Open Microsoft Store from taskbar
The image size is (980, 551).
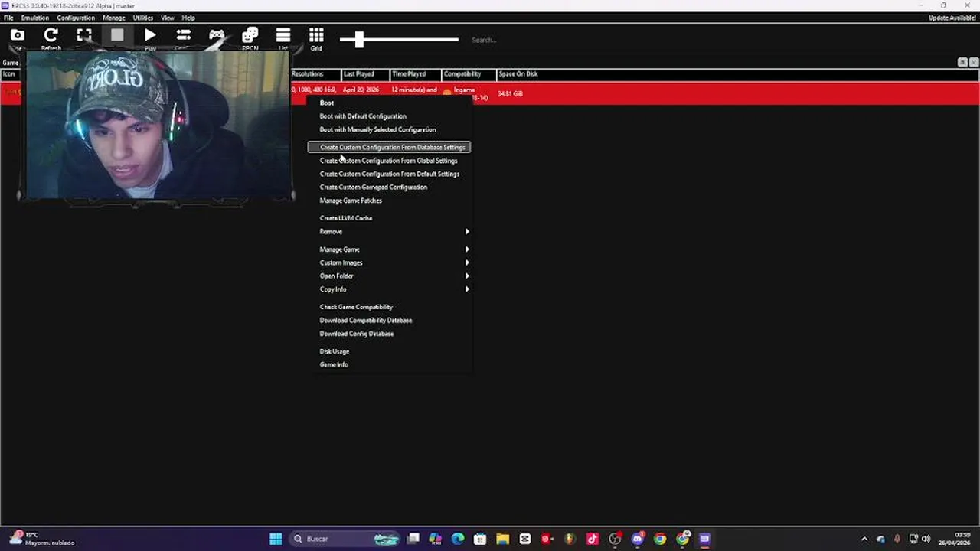click(480, 539)
